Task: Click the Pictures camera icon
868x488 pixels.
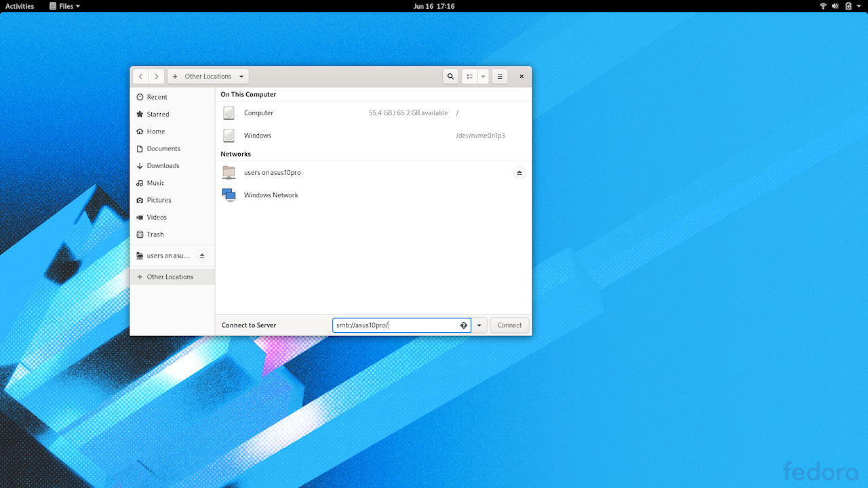Action: [140, 200]
